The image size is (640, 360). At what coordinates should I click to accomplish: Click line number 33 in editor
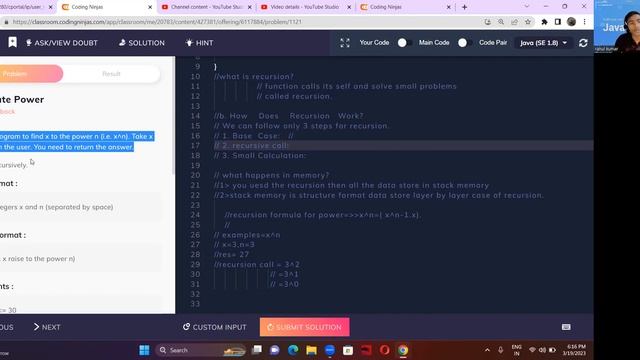click(x=195, y=304)
